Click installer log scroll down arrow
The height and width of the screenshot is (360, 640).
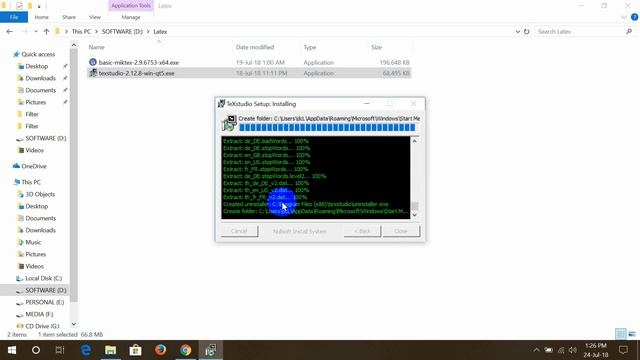[414, 215]
